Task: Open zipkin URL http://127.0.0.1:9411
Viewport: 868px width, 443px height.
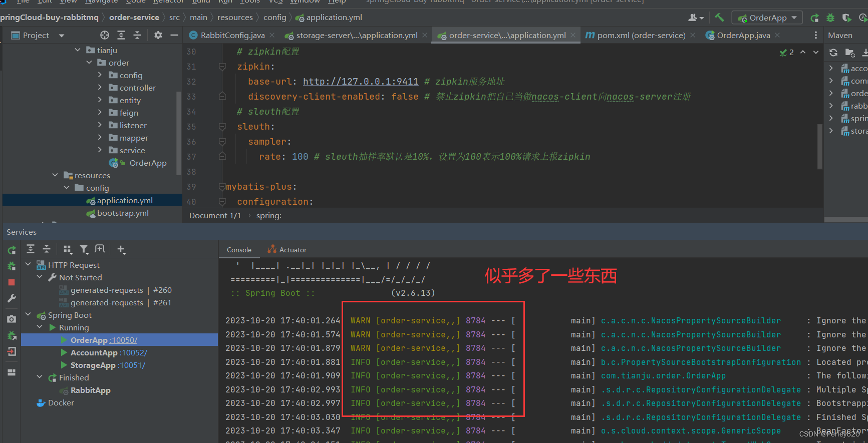Action: coord(361,82)
